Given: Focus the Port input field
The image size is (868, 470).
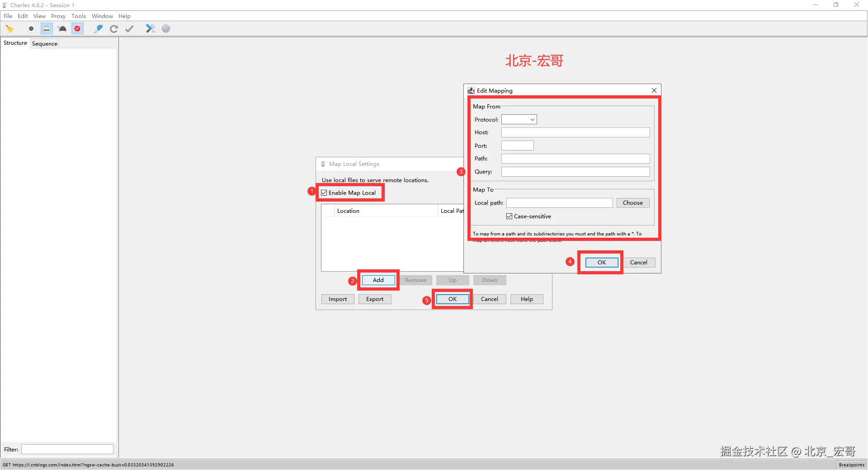Looking at the screenshot, I should [x=518, y=146].
